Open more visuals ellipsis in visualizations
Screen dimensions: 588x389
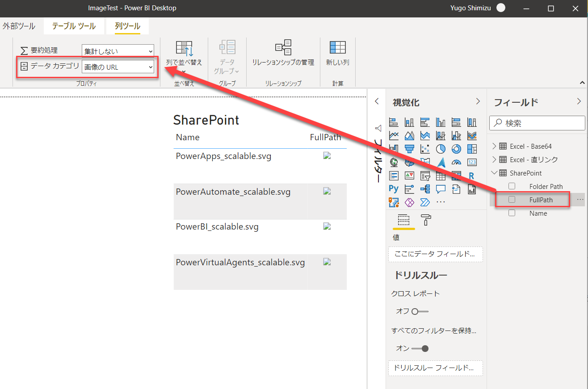[441, 202]
